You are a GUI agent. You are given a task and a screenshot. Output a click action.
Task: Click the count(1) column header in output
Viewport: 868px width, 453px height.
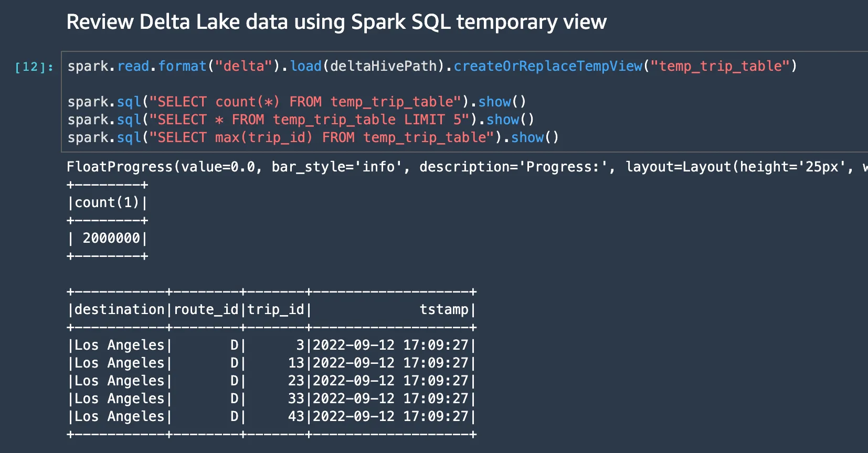click(x=107, y=202)
